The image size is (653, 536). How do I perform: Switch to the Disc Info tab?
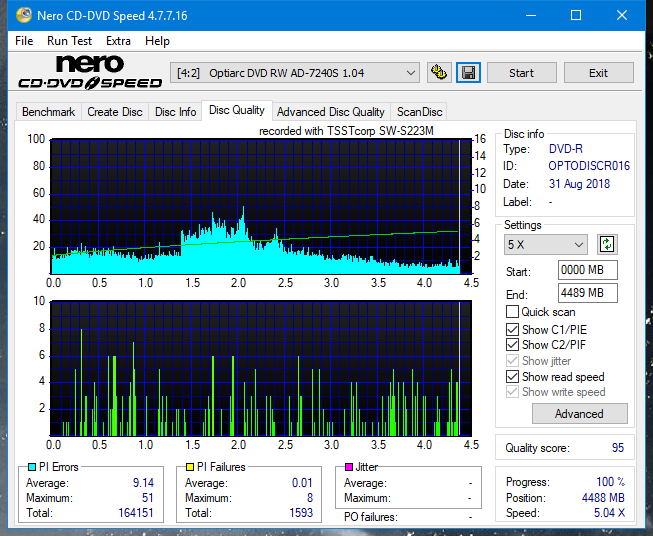[175, 112]
